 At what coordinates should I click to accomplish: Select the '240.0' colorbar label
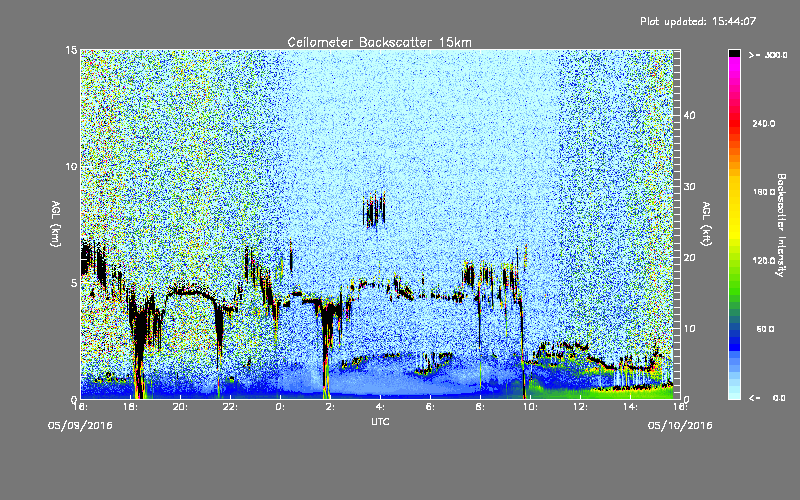pyautogui.click(x=764, y=123)
